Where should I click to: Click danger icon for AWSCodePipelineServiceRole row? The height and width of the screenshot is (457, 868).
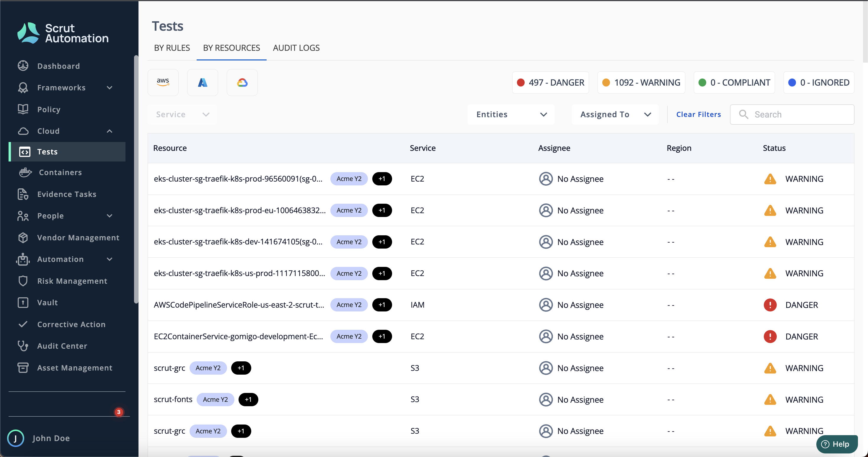(770, 305)
